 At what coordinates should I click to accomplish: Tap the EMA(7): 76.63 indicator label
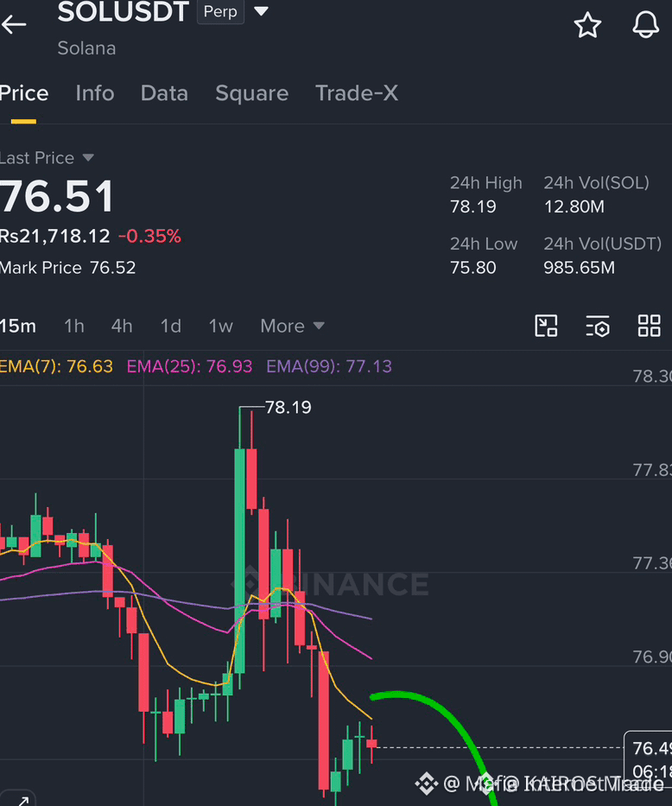[56, 366]
